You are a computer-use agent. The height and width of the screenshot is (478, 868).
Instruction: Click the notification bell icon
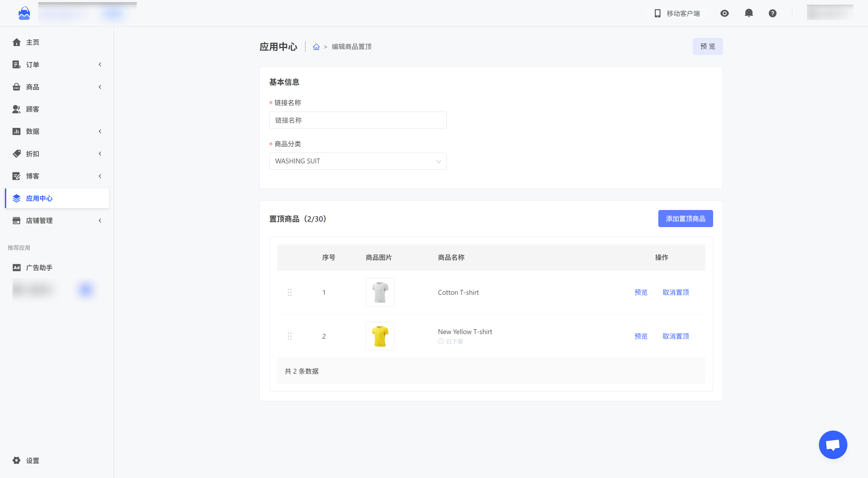[x=748, y=13]
